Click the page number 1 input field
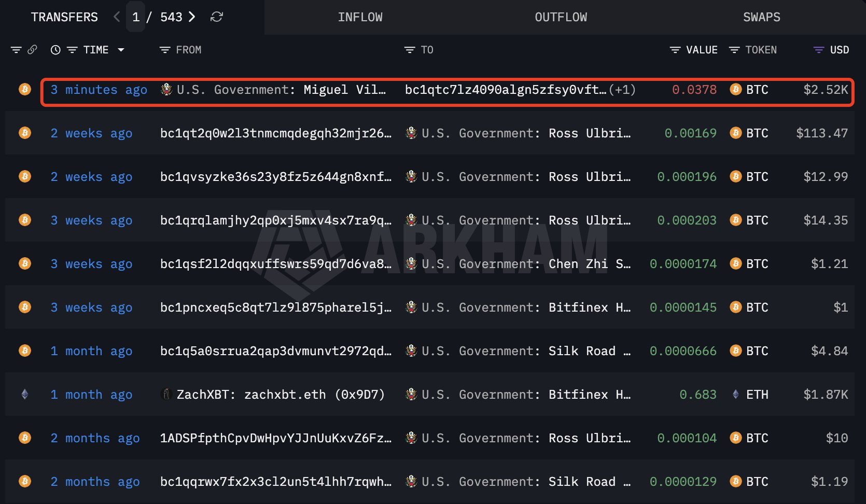 point(136,17)
